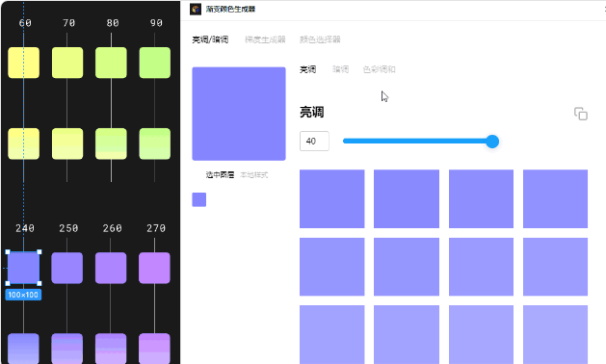Select the magenta-purple square under label 270

[x=154, y=268]
